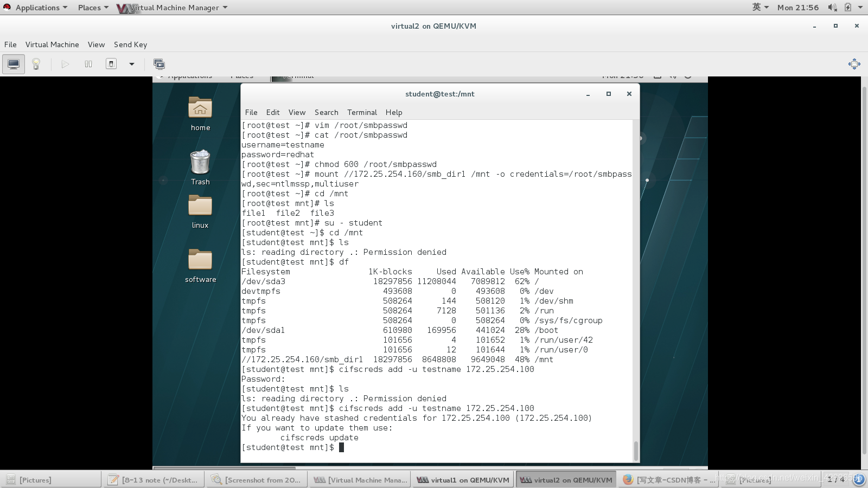Open Trash on guest desktop

point(200,168)
